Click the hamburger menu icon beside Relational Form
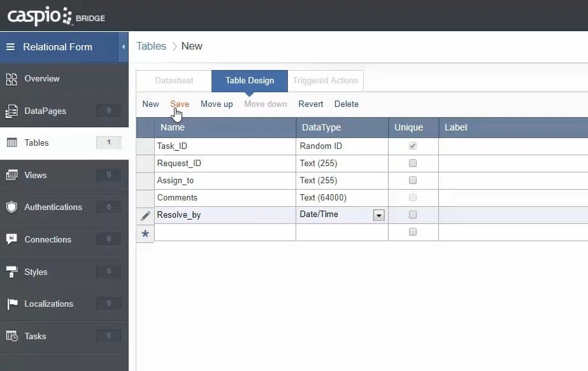The width and height of the screenshot is (588, 371). coord(10,47)
